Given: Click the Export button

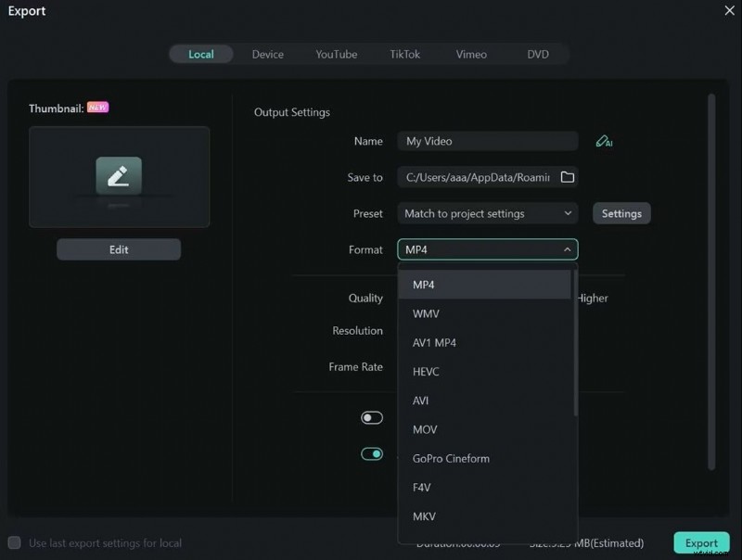Looking at the screenshot, I should [x=701, y=543].
